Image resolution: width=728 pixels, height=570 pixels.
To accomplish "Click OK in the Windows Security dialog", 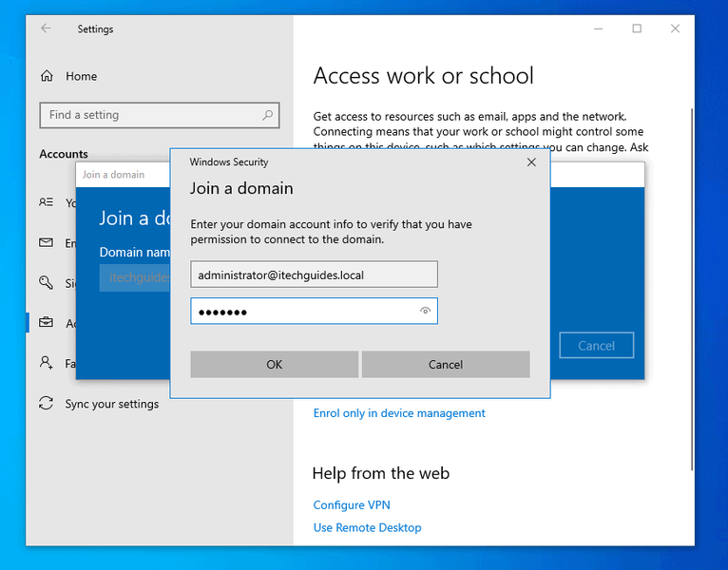I will (x=274, y=365).
